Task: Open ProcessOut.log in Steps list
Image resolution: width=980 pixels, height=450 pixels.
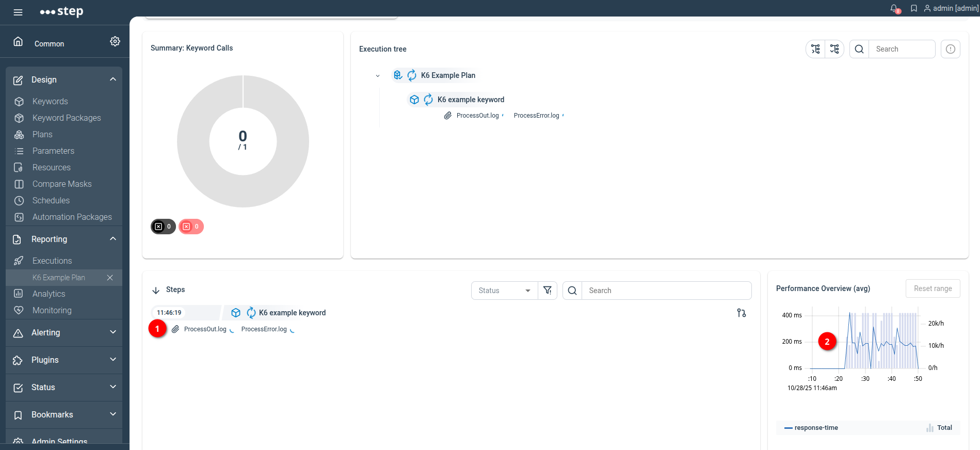Action: pyautogui.click(x=205, y=329)
